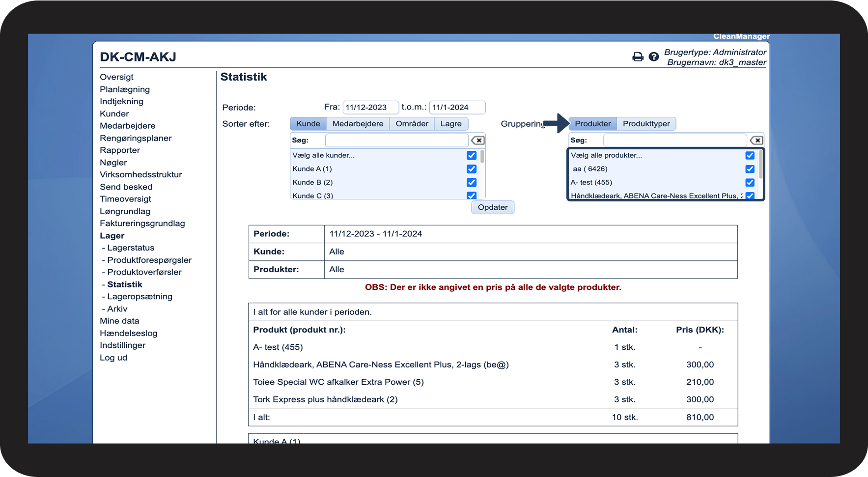Open Faktureringsgrundlag from the side menu

tap(142, 224)
